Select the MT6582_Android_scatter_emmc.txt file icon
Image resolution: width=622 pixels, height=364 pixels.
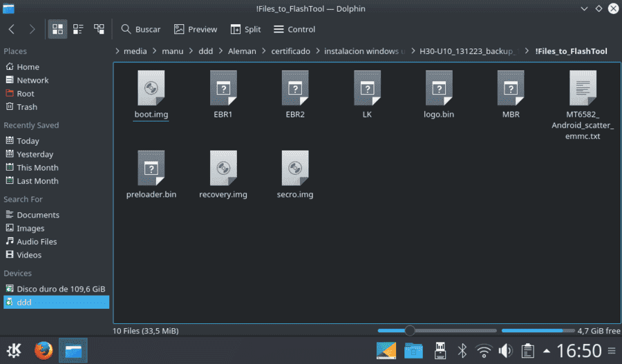(x=583, y=88)
